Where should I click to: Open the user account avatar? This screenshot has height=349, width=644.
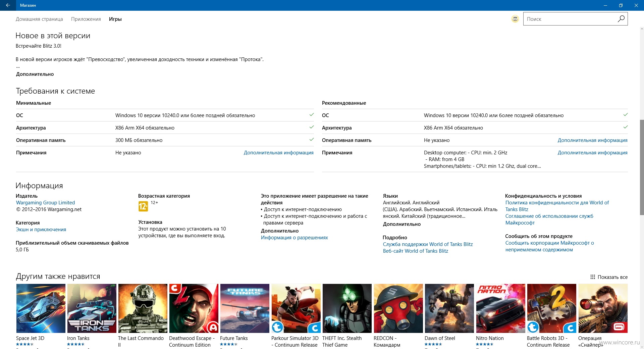(515, 19)
